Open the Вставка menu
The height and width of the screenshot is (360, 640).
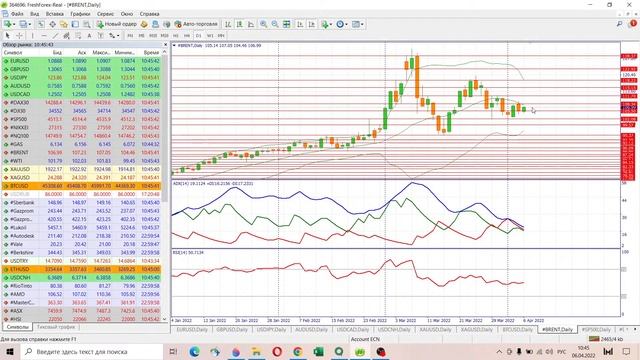click(54, 14)
